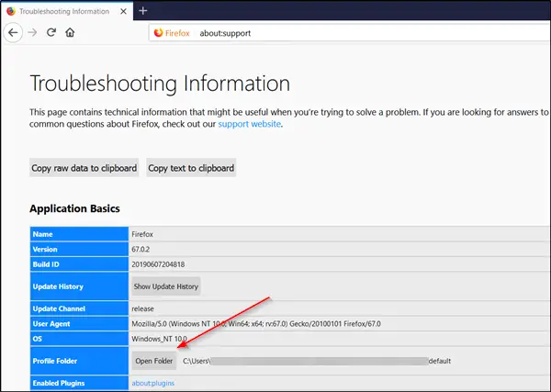Screen dimensions: 551x392
Task: Click the Back arrow button
Action: click(x=13, y=33)
